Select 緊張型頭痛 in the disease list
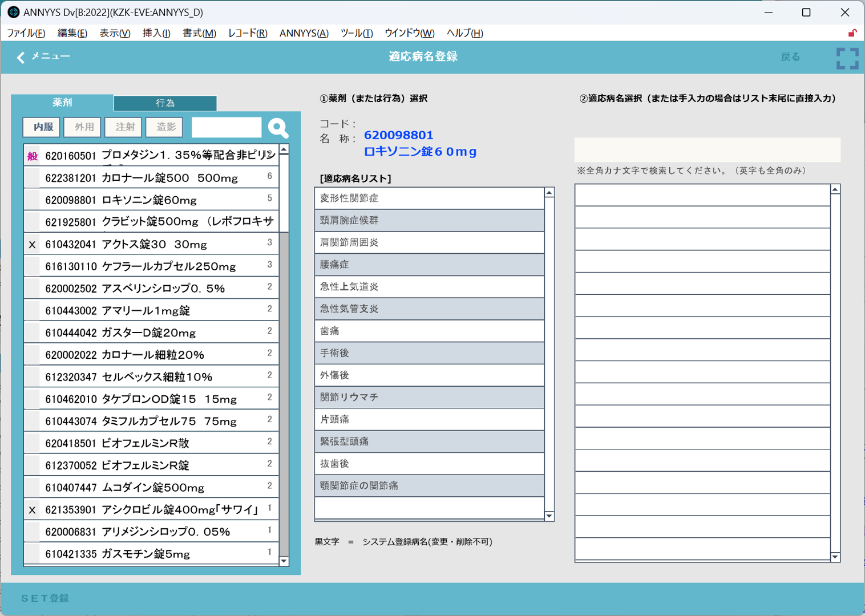 coord(429,441)
